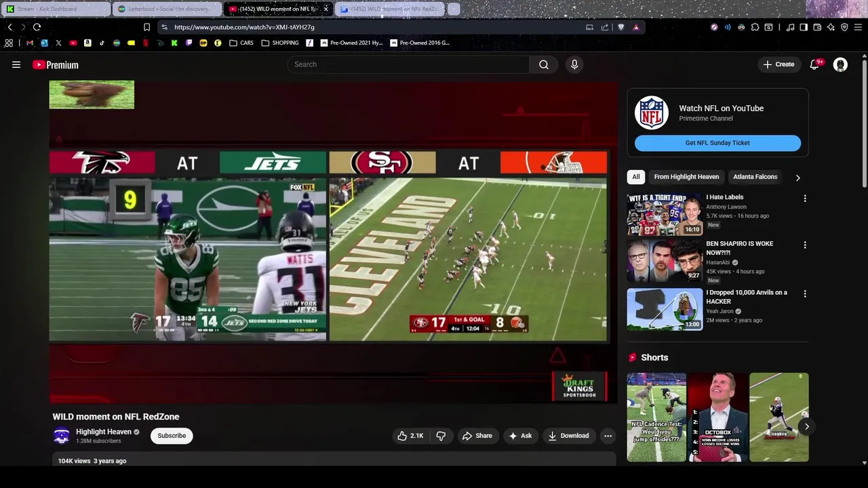Open '10,000 Anvils on a HACKER' thumbnail
Screen dimensions: 868x488
(x=665, y=310)
